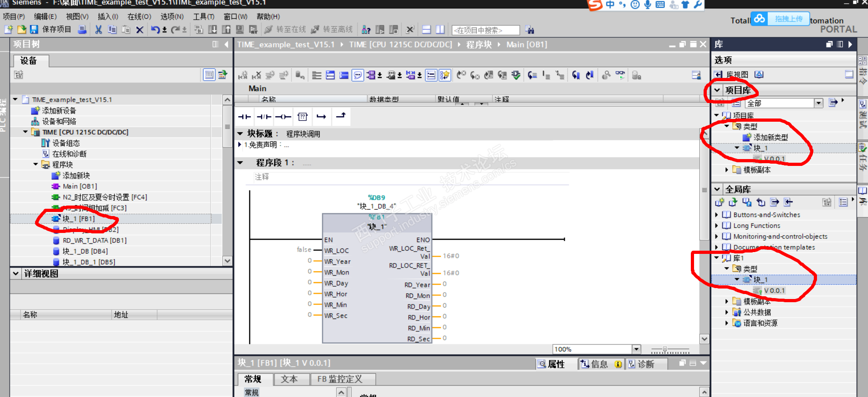Click the close branch icon
The image size is (868, 397).
pos(341,116)
